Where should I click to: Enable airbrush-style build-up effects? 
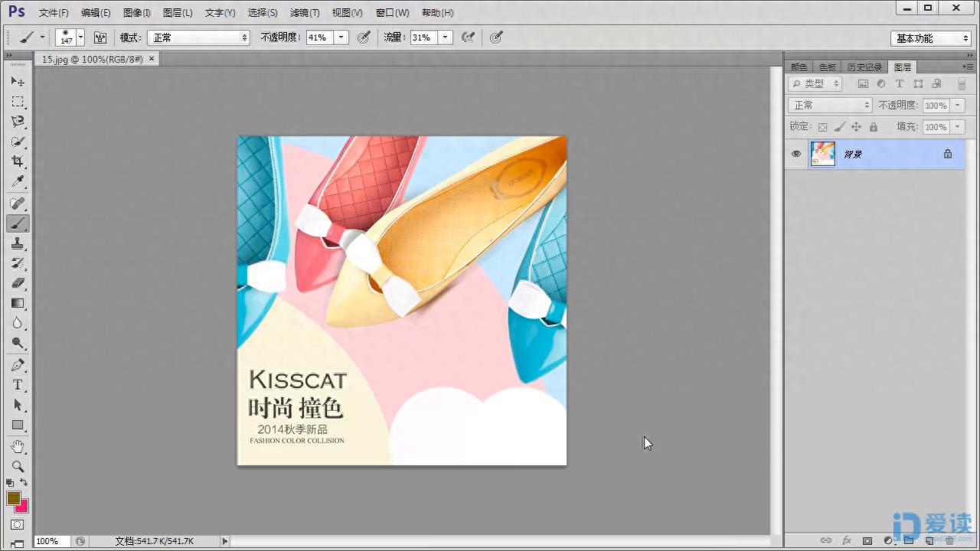pyautogui.click(x=468, y=37)
